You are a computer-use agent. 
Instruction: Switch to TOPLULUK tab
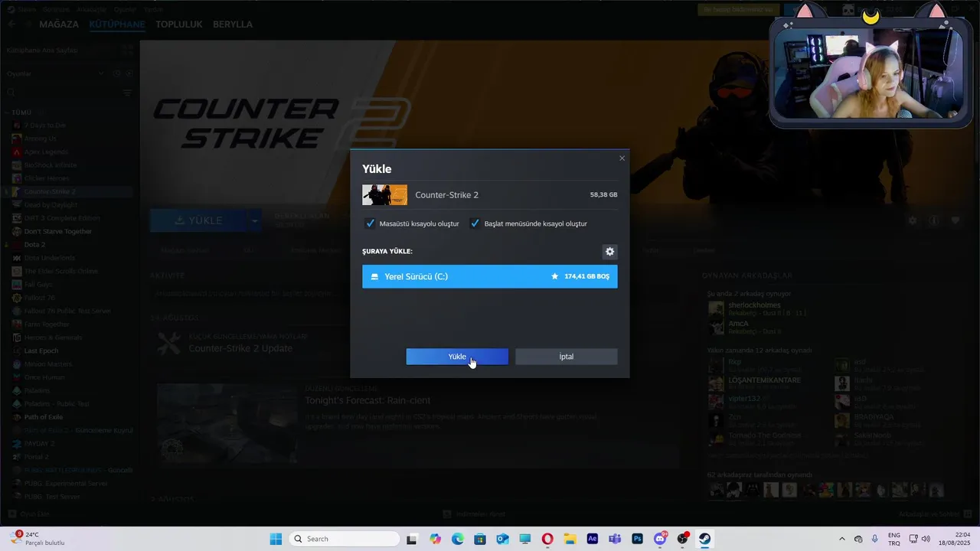click(x=179, y=24)
